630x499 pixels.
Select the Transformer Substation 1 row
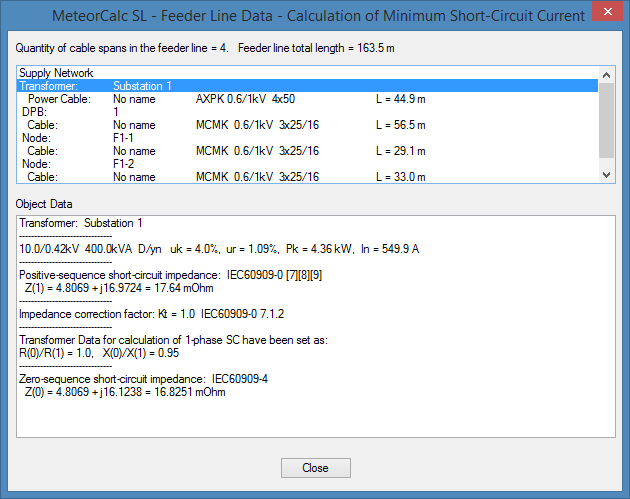(x=307, y=86)
